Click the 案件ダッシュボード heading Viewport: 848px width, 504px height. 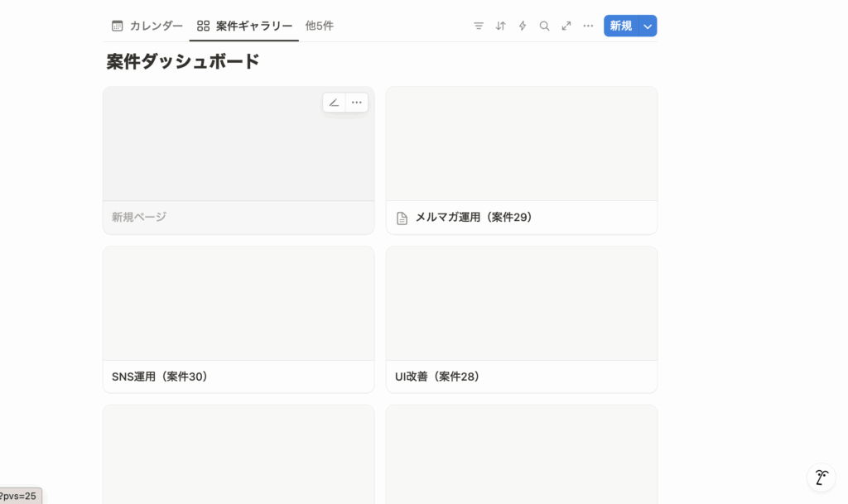(x=183, y=61)
